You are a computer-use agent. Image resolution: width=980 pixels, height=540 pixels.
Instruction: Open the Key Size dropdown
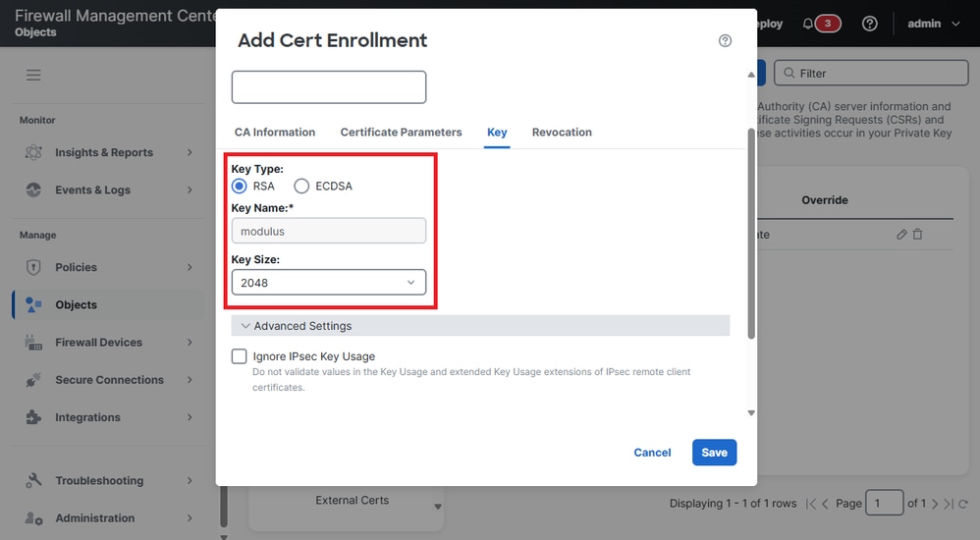tap(329, 283)
